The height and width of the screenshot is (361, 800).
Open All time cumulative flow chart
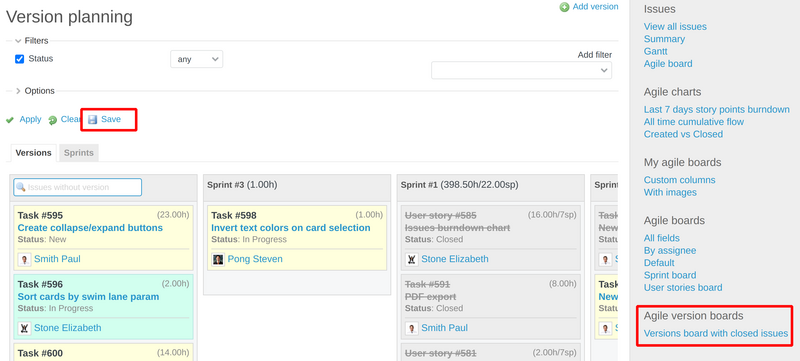[x=694, y=122]
